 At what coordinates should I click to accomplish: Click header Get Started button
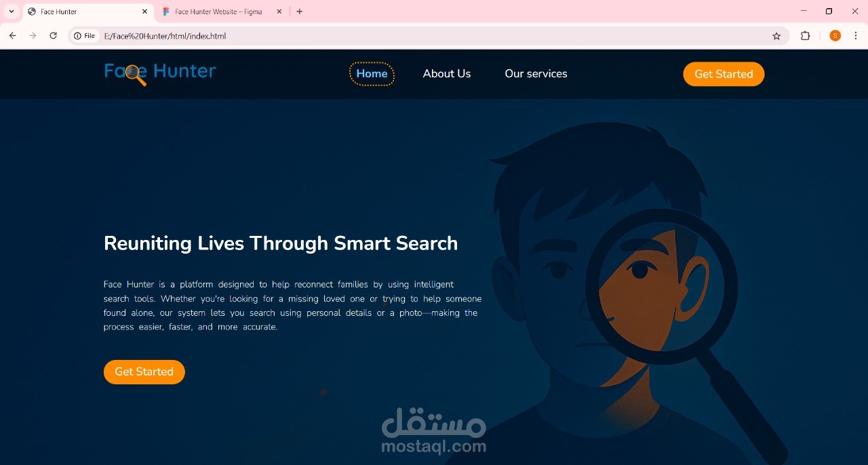pos(724,74)
